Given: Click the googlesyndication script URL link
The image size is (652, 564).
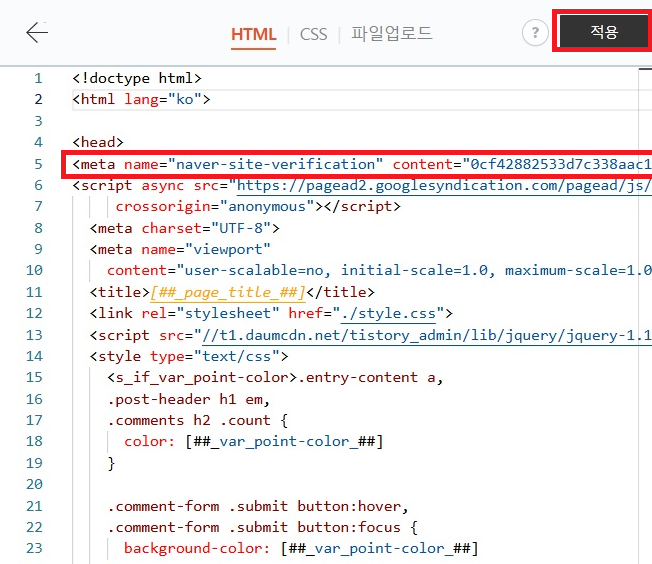Looking at the screenshot, I should pyautogui.click(x=444, y=186).
